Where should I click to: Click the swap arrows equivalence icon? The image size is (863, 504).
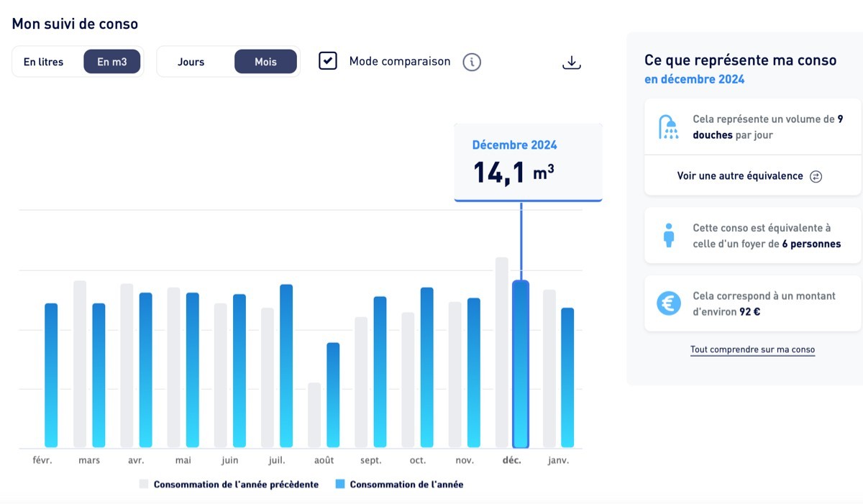coord(816,176)
